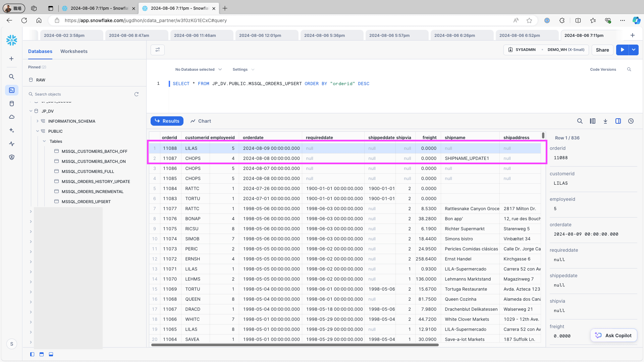The height and width of the screenshot is (362, 644).
Task: Open query history clock icon
Action: [x=631, y=121]
